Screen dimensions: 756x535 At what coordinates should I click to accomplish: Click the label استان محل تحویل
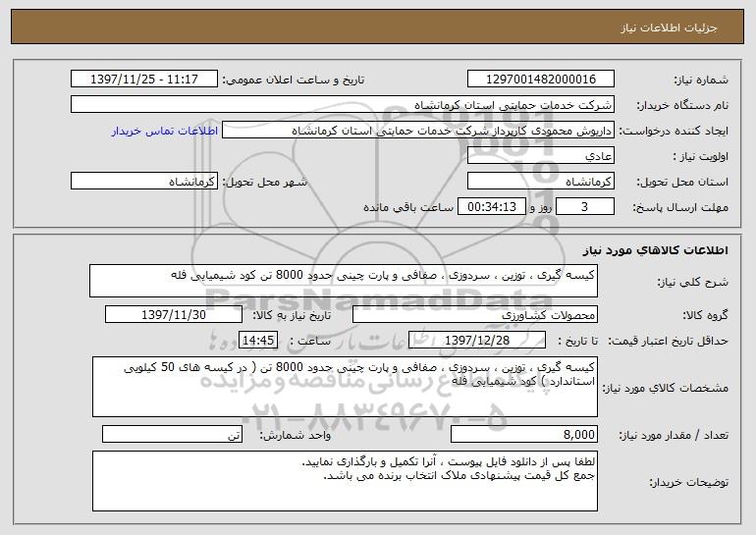pos(682,182)
